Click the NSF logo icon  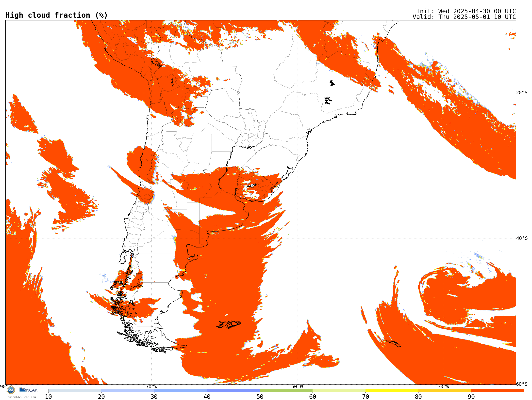(x=11, y=390)
